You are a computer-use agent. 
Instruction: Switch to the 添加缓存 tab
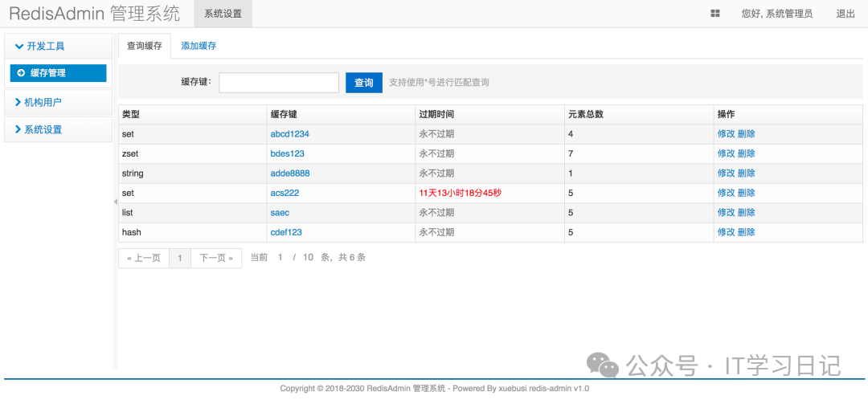[x=199, y=46]
